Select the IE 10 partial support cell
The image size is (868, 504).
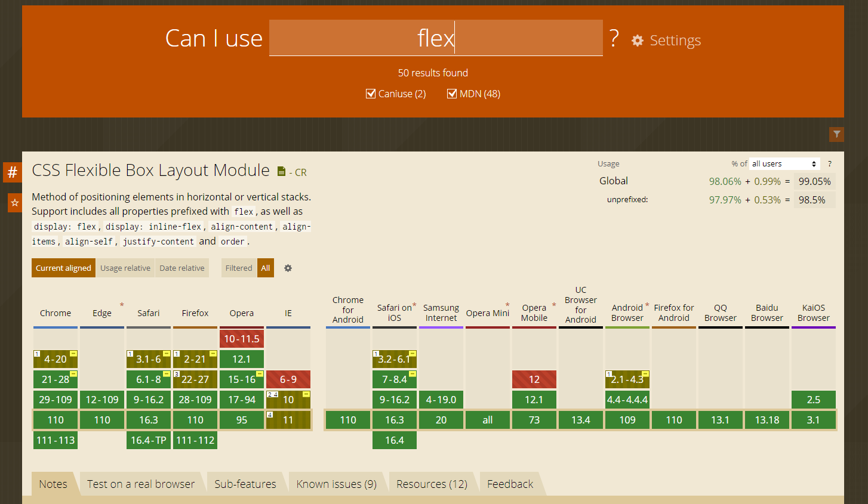(288, 400)
